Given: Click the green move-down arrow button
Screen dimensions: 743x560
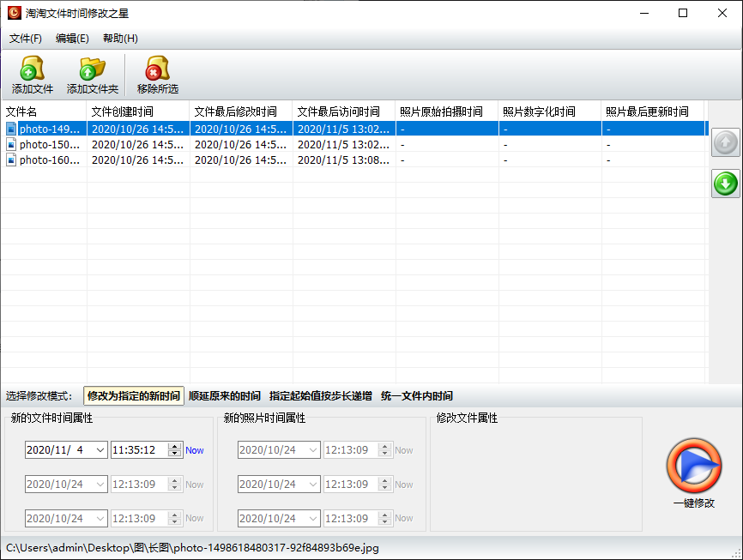Looking at the screenshot, I should click(726, 184).
